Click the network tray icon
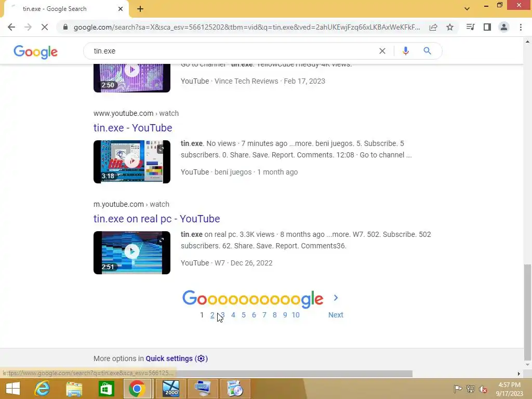The height and width of the screenshot is (399, 532). [x=471, y=389]
